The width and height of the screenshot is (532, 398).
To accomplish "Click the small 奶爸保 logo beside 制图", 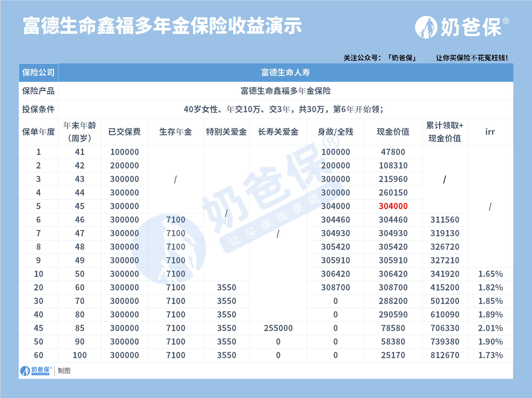I will click(x=36, y=371).
